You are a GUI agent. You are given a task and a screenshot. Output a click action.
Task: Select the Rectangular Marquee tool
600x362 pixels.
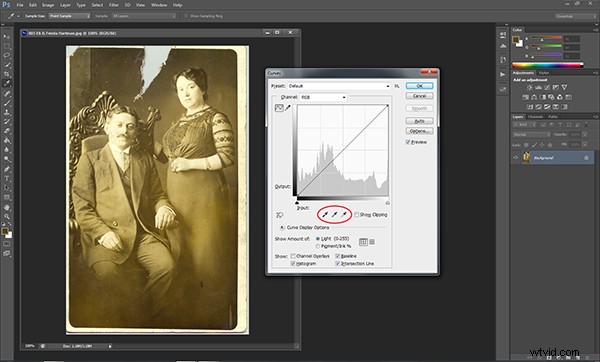7,46
